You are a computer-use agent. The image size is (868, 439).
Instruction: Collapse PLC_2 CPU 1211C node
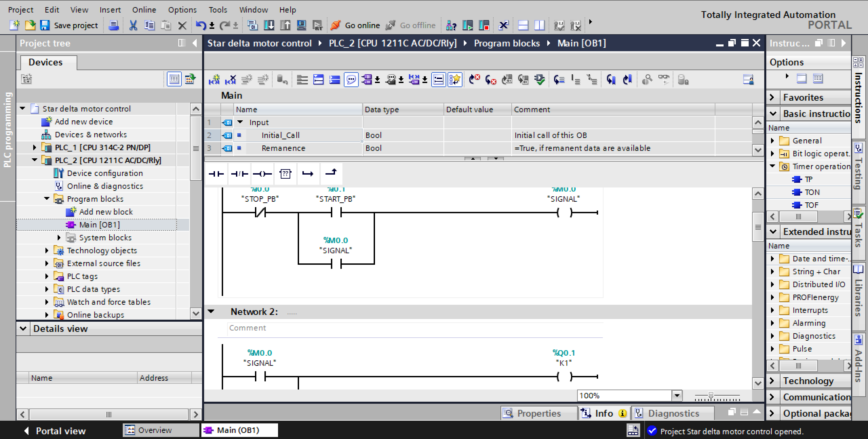34,160
